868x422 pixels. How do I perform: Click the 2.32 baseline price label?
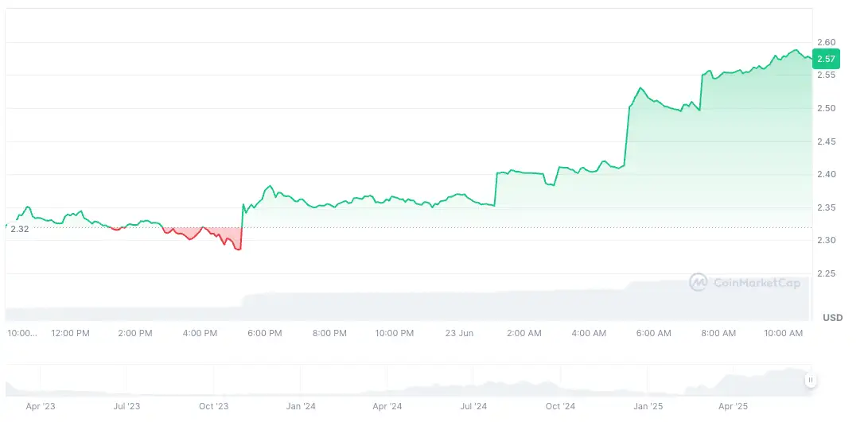[x=20, y=229]
